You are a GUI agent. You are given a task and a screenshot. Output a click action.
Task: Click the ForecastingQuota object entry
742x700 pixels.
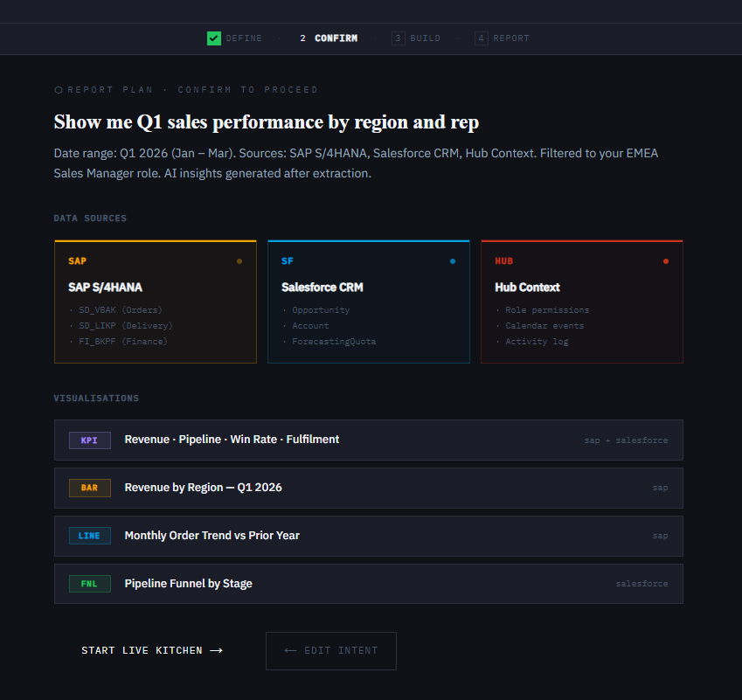click(x=334, y=341)
